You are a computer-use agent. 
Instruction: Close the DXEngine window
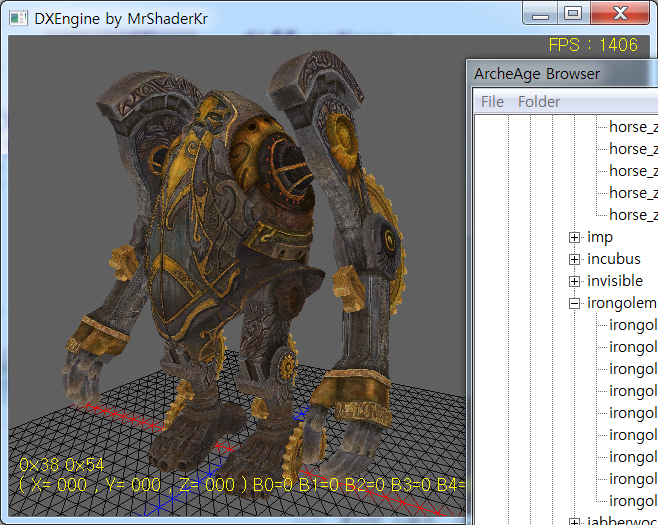coord(620,13)
